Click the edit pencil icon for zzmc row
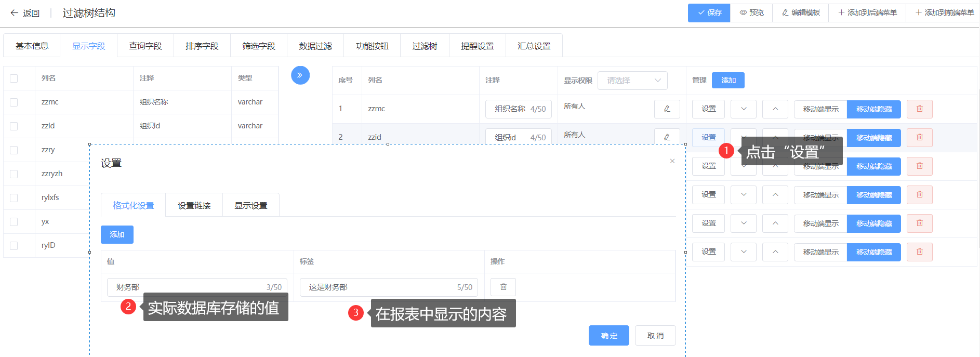The height and width of the screenshot is (357, 980). [667, 109]
